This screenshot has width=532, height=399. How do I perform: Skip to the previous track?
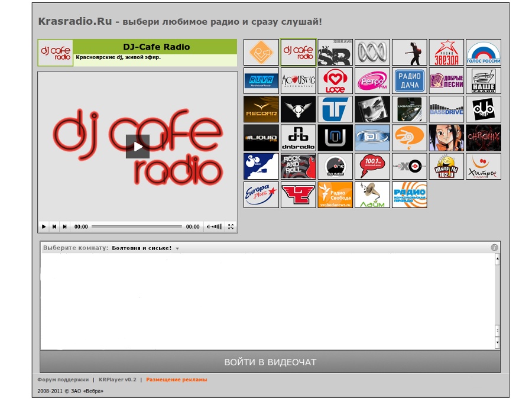[x=54, y=226]
